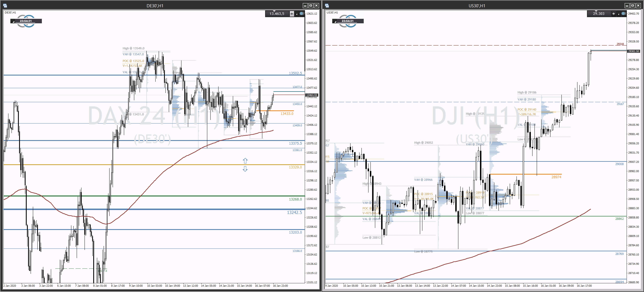The width and height of the screenshot is (644, 292).
Task: Click the up arrow marker on DE30 chart
Action: coord(245,160)
